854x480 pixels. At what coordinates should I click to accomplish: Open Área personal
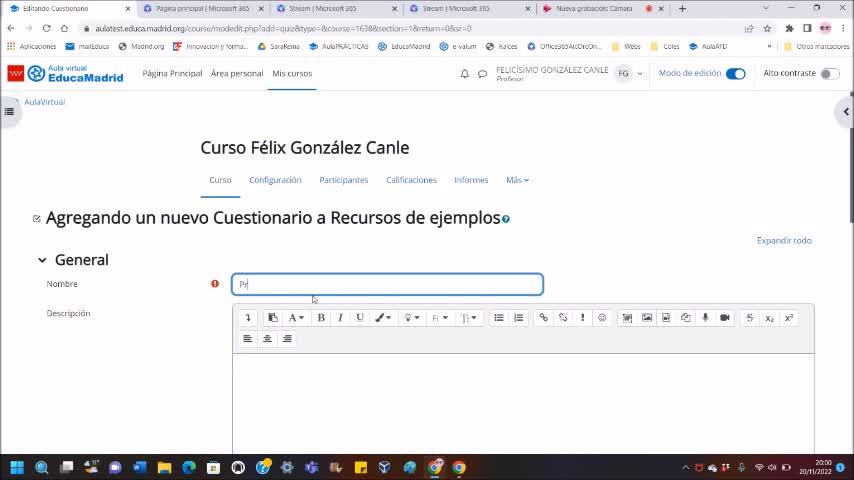tap(237, 74)
